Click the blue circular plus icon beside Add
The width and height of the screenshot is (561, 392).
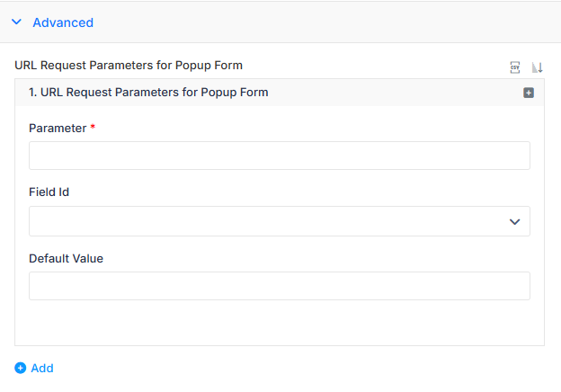[21, 368]
